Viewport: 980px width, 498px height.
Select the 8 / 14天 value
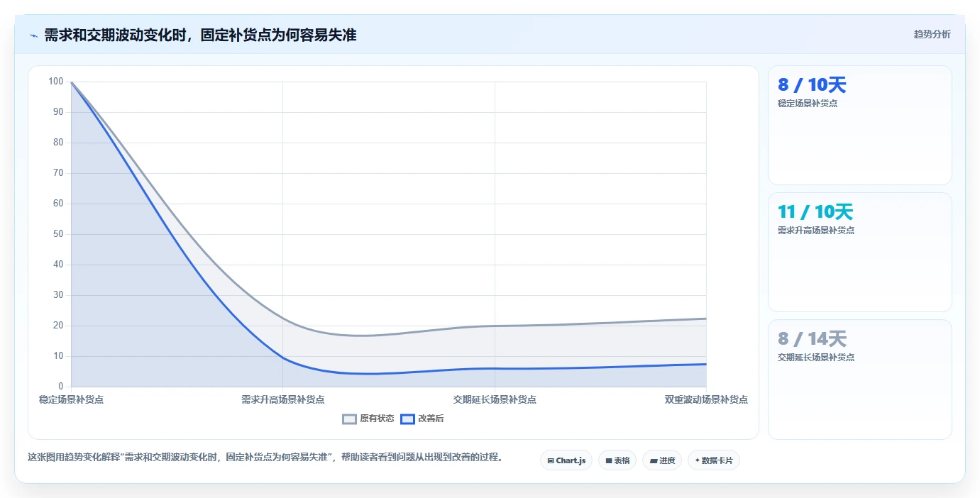812,339
